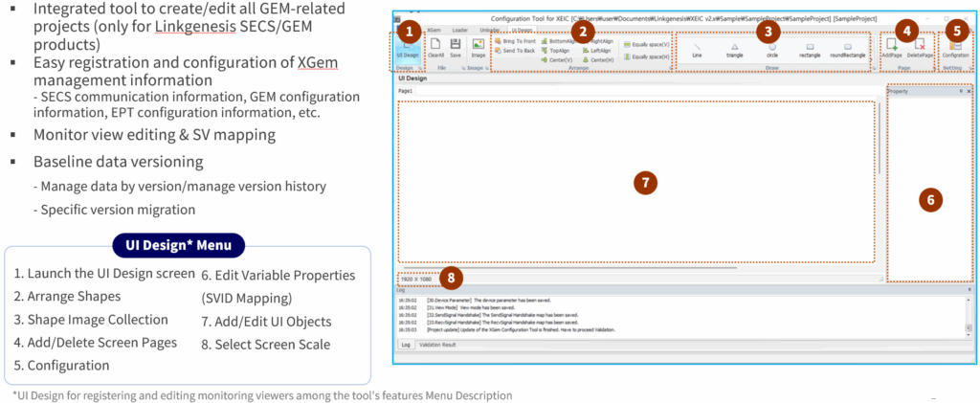
Task: Apply Center(H) alignment
Action: coord(598,59)
